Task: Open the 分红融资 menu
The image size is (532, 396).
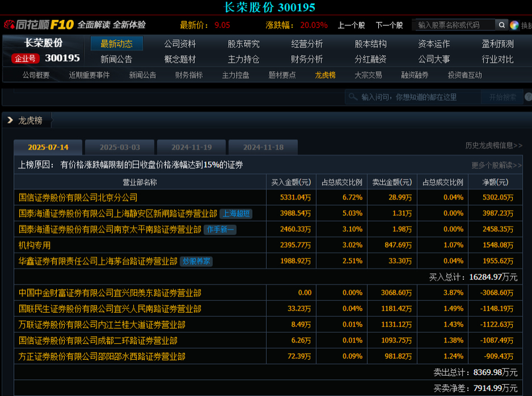Action: pyautogui.click(x=370, y=59)
